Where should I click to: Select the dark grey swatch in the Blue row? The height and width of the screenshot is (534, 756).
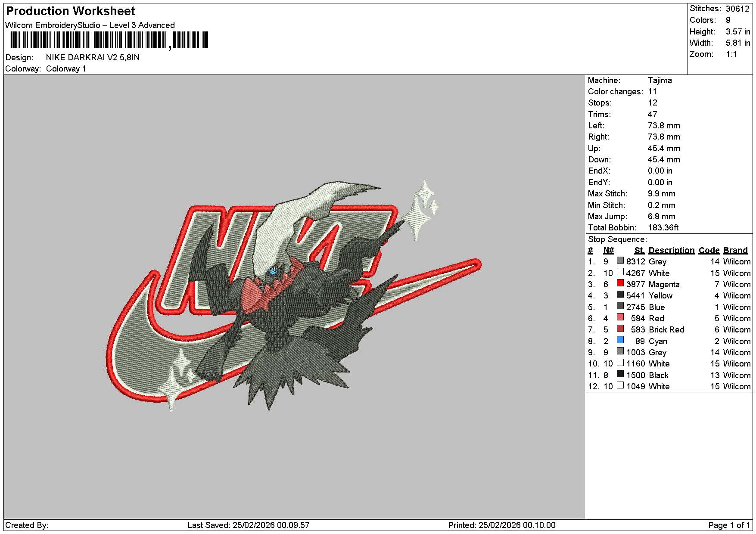620,306
